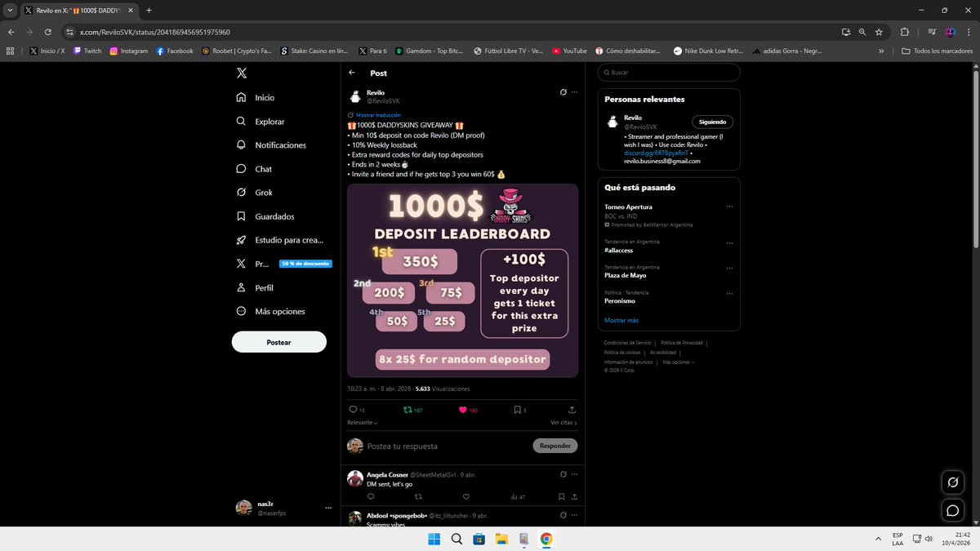
Task: Open the floating Messages icon bottom right
Action: tap(952, 510)
